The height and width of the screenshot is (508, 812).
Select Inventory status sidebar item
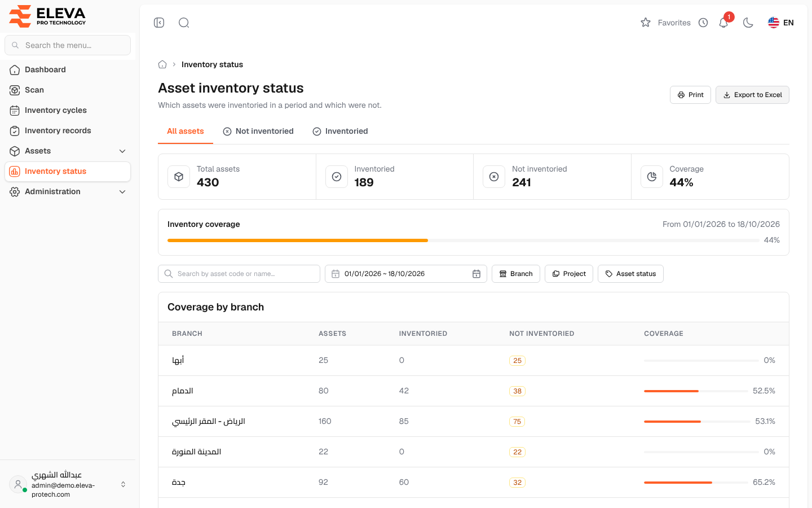[x=68, y=171]
